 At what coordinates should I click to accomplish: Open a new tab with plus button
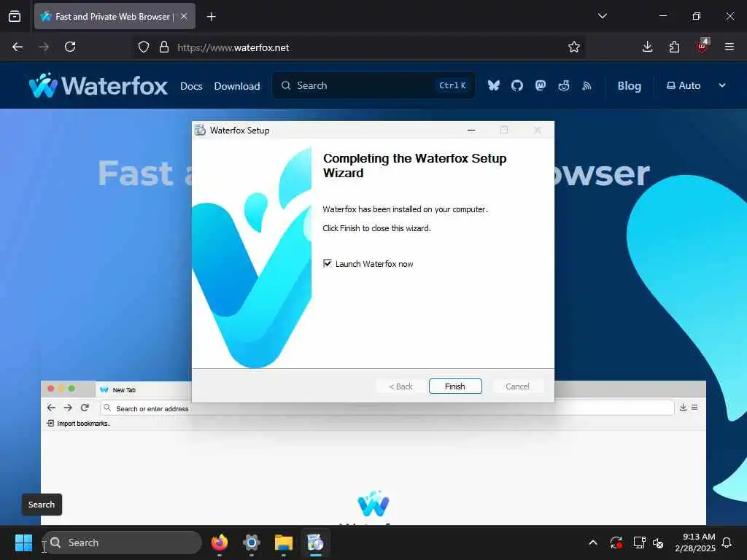[x=212, y=17]
